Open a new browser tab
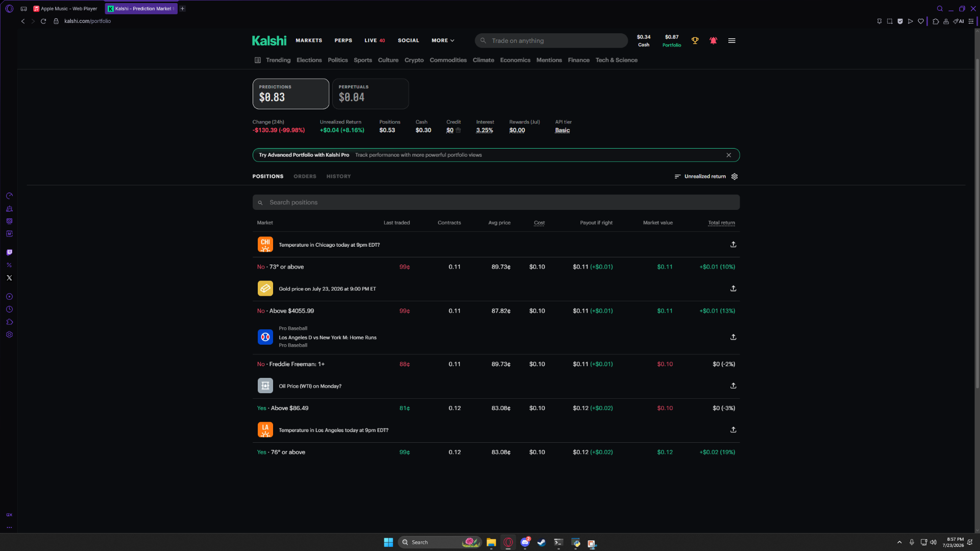The image size is (980, 551). click(182, 9)
